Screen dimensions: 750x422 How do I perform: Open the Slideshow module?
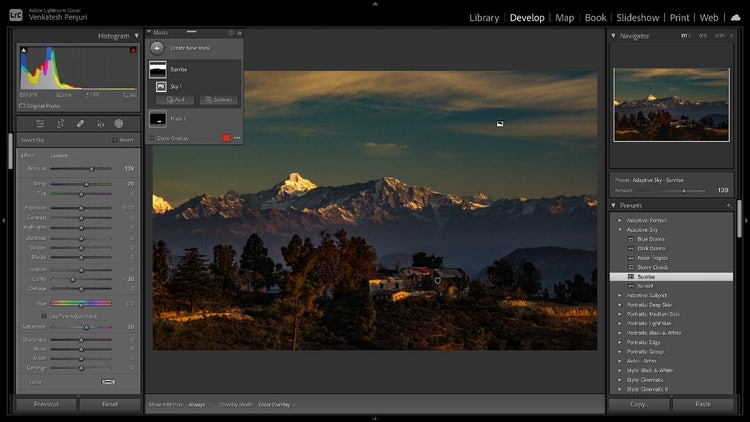(x=638, y=18)
